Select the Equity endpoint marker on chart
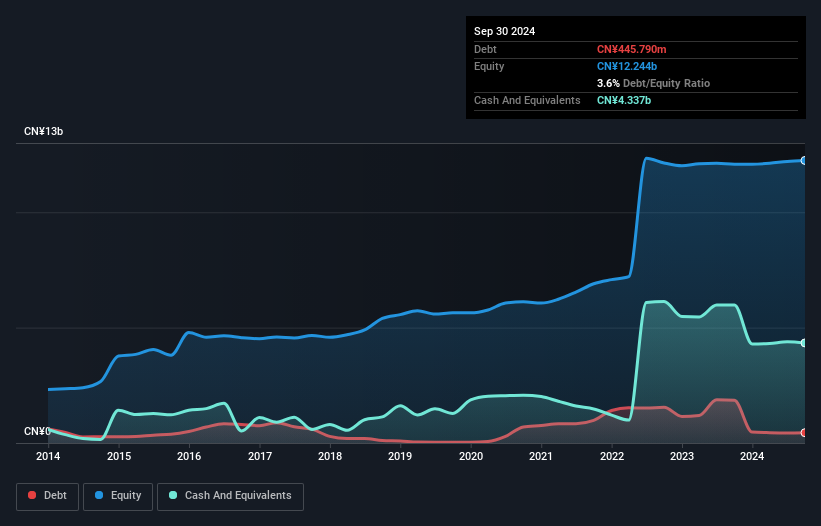821x526 pixels. coord(804,161)
